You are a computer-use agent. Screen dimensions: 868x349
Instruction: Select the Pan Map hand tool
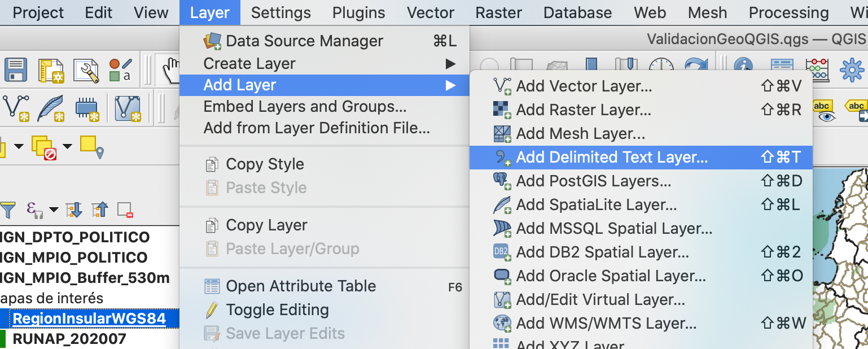click(170, 71)
